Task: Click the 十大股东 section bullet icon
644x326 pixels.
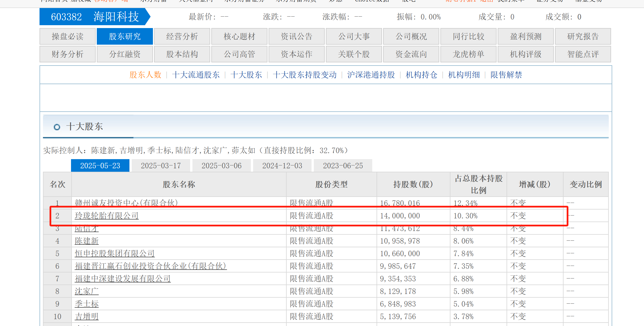Action: pyautogui.click(x=57, y=127)
